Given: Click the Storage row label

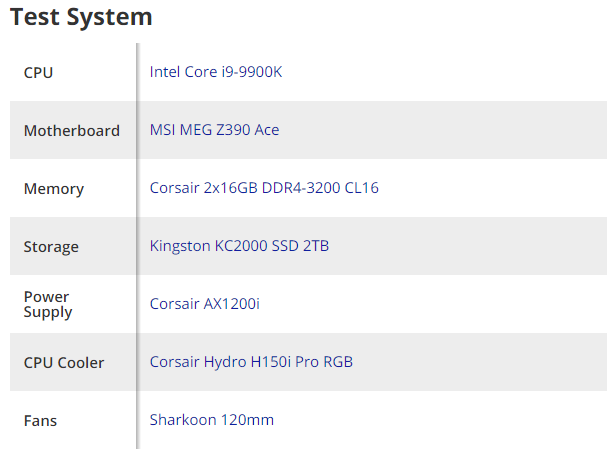Looking at the screenshot, I should point(51,247).
